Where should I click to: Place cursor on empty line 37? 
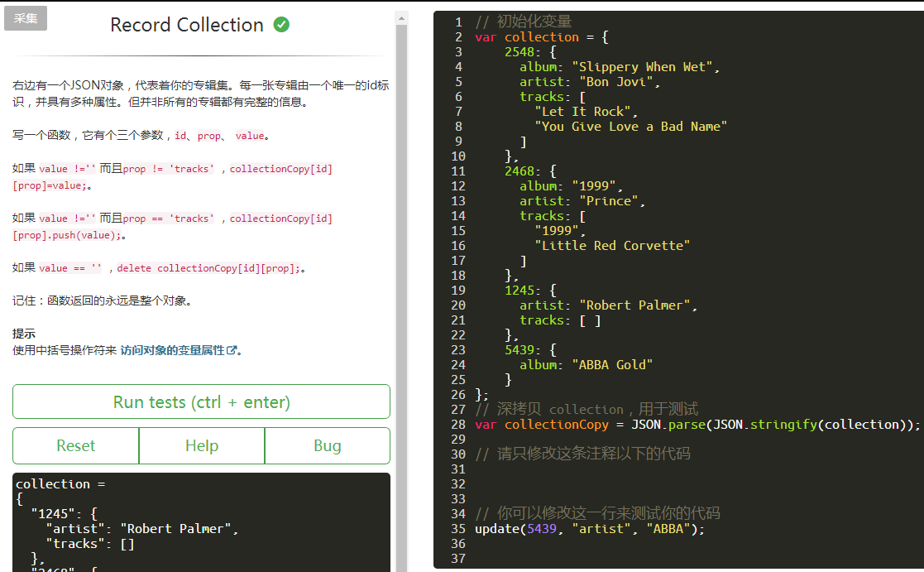pos(662,559)
